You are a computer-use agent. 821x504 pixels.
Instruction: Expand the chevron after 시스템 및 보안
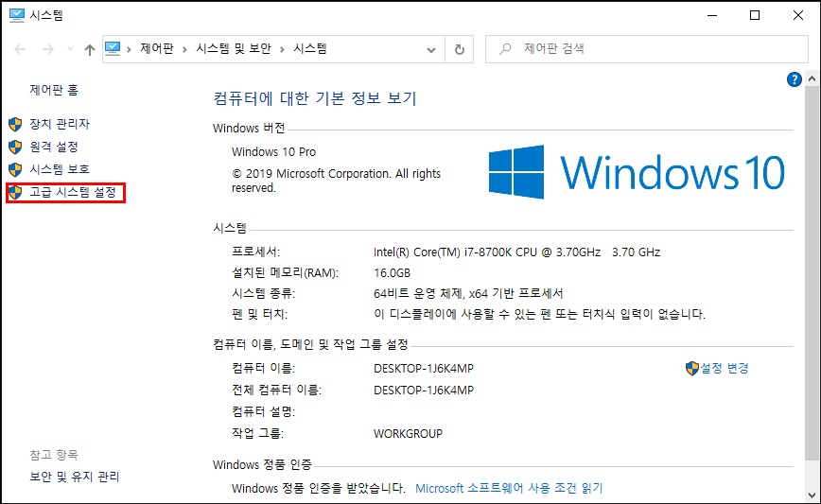282,49
